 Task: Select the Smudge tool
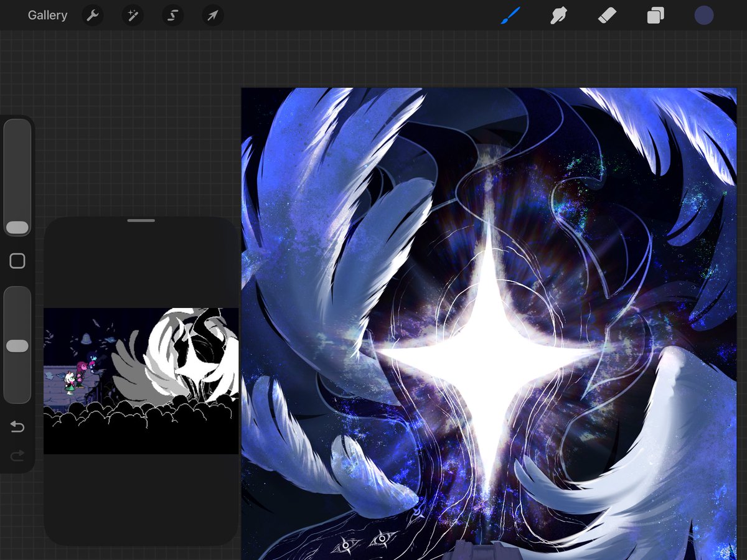558,16
